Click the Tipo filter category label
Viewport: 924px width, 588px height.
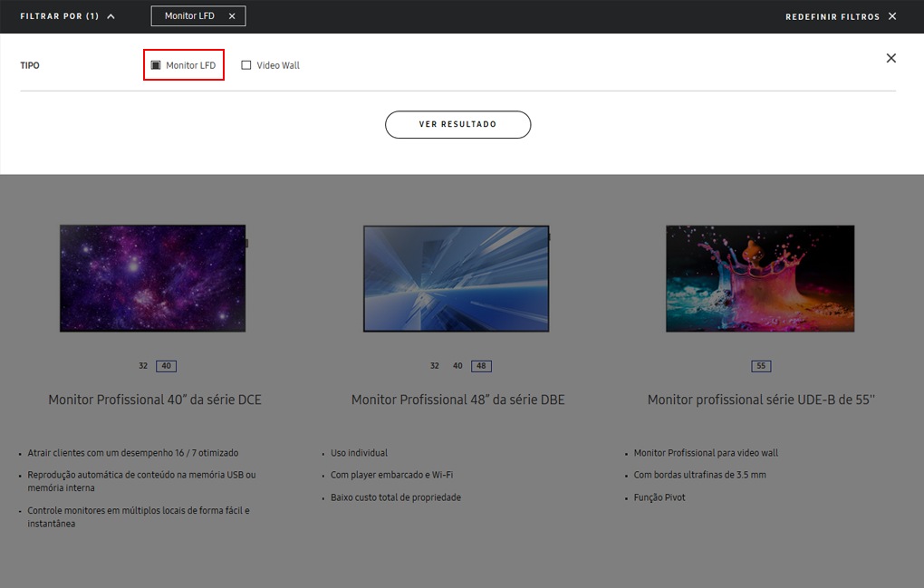coord(30,65)
